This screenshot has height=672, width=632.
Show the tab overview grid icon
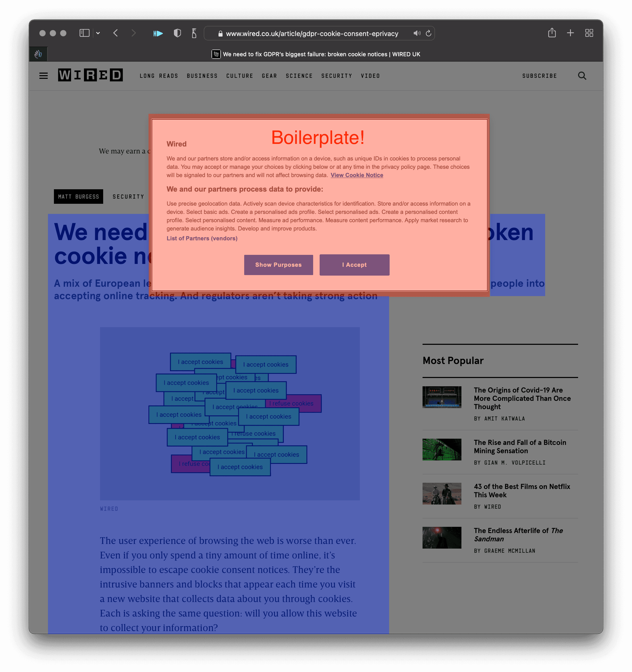point(589,33)
